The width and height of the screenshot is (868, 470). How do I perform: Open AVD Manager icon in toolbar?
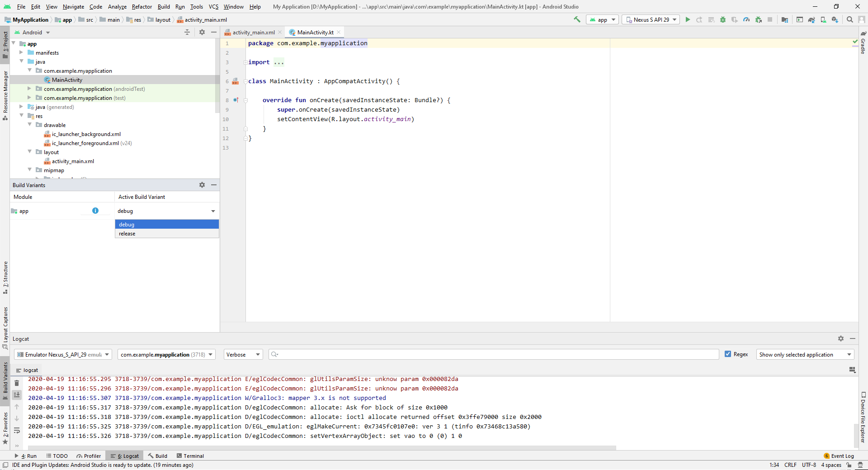[x=823, y=19]
